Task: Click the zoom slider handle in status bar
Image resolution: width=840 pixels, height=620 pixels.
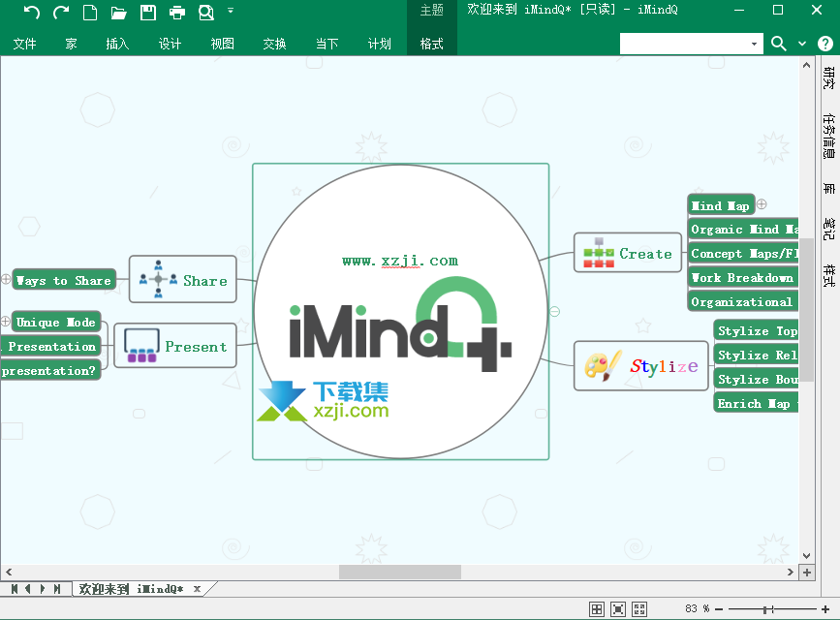Action: coord(767,608)
